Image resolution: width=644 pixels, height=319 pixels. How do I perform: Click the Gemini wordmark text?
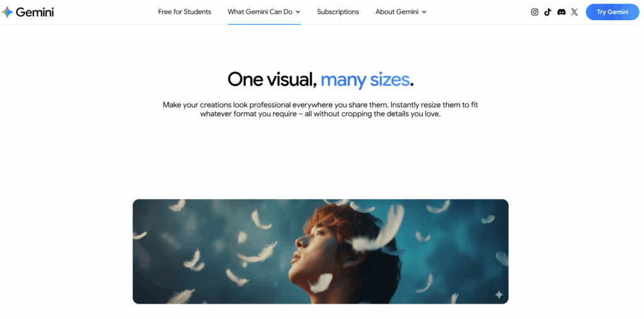coord(35,12)
